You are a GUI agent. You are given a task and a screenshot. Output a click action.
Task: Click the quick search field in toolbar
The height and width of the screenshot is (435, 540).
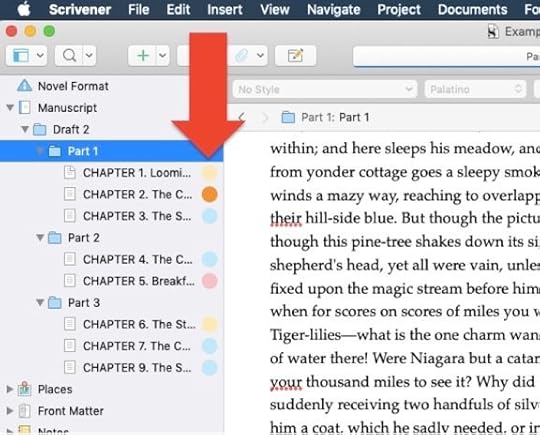point(446,56)
